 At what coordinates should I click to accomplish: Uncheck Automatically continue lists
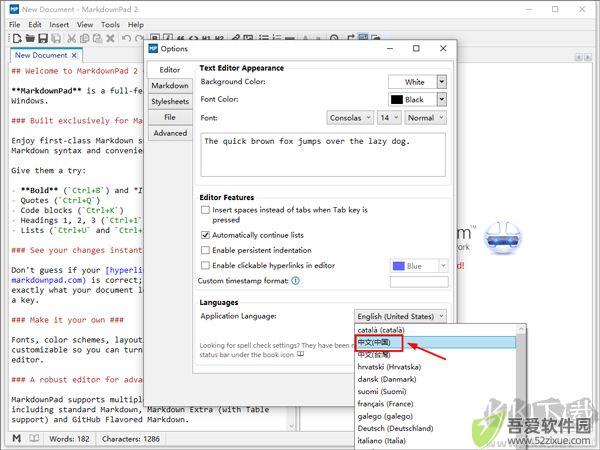click(205, 235)
